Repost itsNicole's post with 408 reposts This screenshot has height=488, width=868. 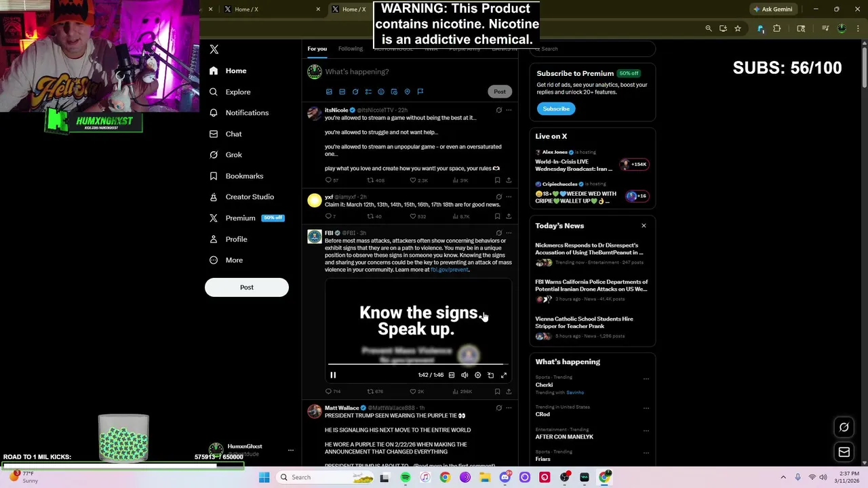(x=376, y=180)
